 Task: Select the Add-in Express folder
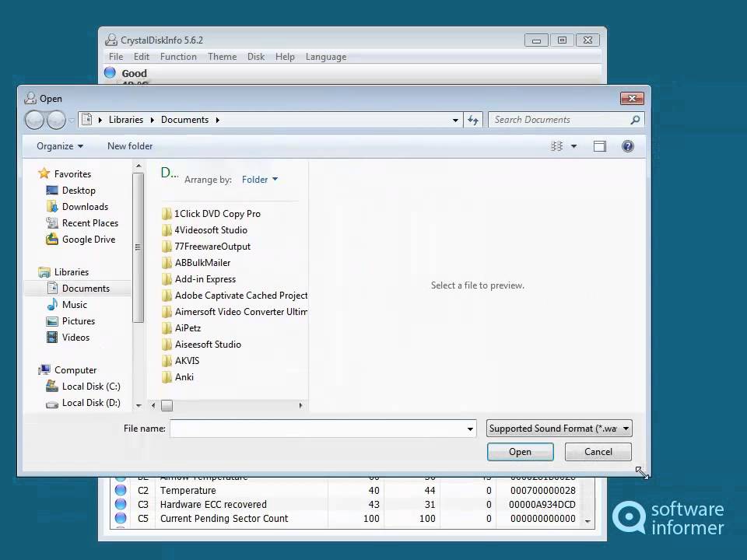pyautogui.click(x=199, y=279)
